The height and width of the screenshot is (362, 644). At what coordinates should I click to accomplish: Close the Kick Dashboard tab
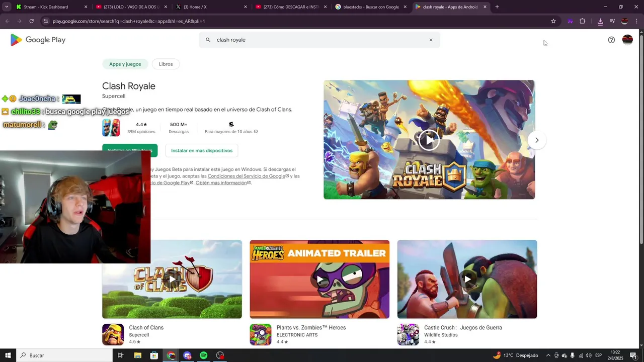pyautogui.click(x=86, y=7)
